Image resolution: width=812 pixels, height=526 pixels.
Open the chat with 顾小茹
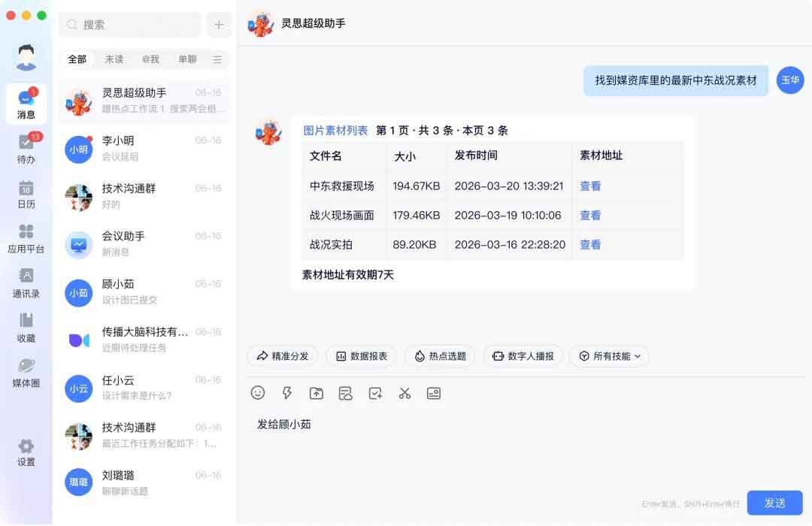click(143, 292)
